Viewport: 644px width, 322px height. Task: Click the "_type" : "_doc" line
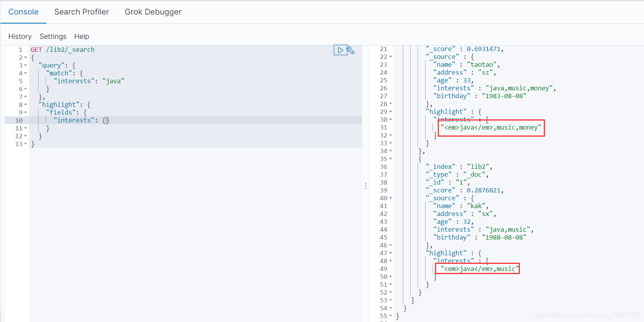[457, 175]
